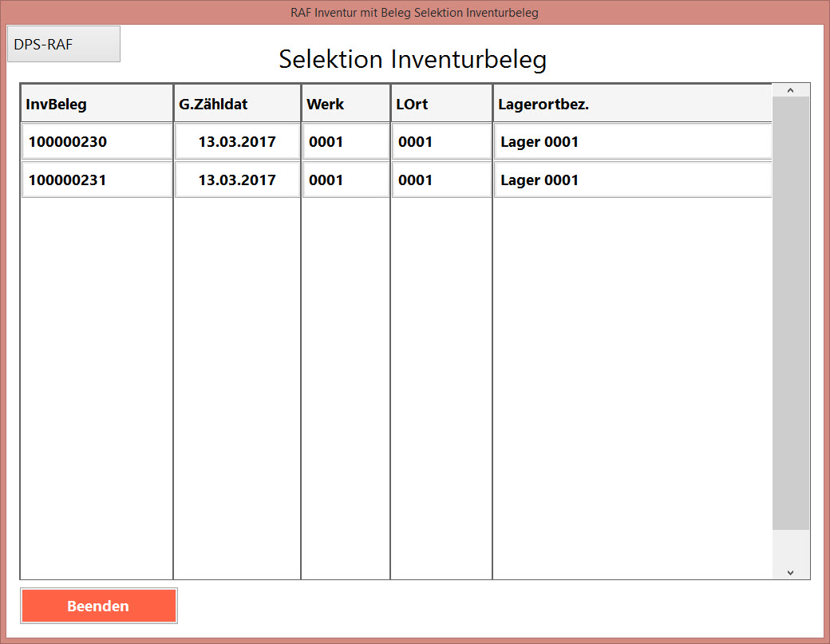Select Lager 0001 in the first row
The height and width of the screenshot is (644, 830).
pyautogui.click(x=632, y=142)
